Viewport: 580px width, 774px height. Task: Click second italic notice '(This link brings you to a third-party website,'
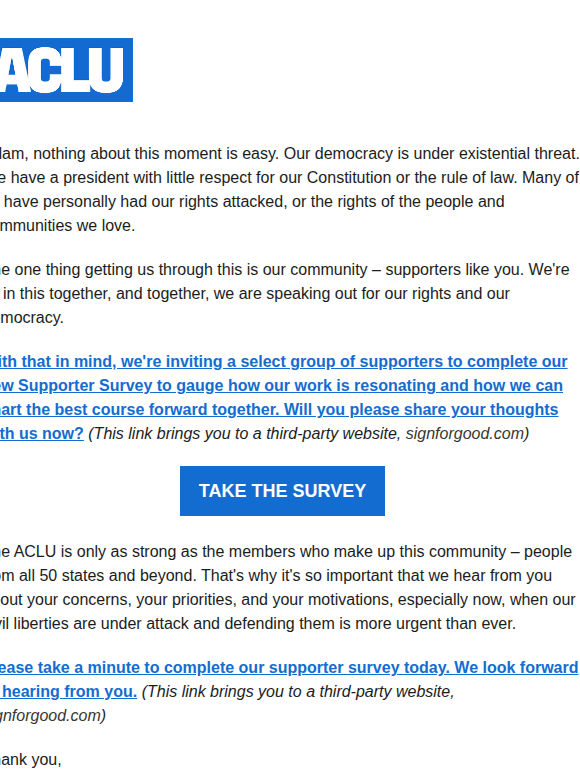pyautogui.click(x=298, y=692)
